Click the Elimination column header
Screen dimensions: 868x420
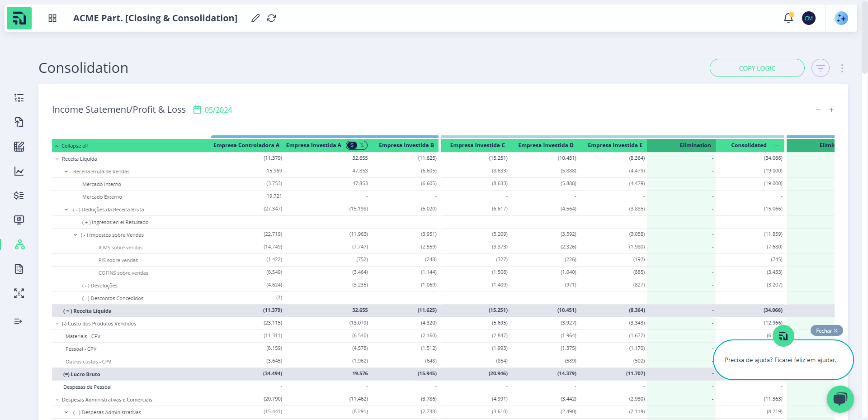(695, 145)
